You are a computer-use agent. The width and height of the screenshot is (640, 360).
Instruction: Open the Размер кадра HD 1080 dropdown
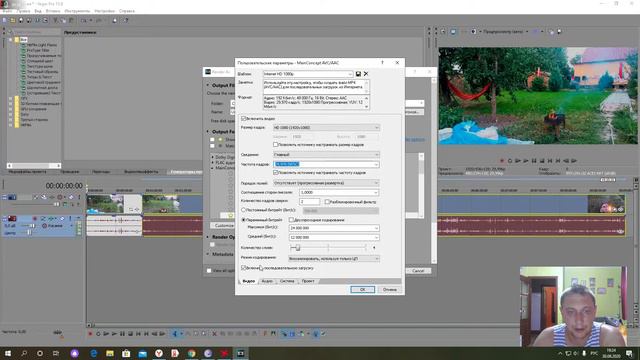(x=326, y=128)
